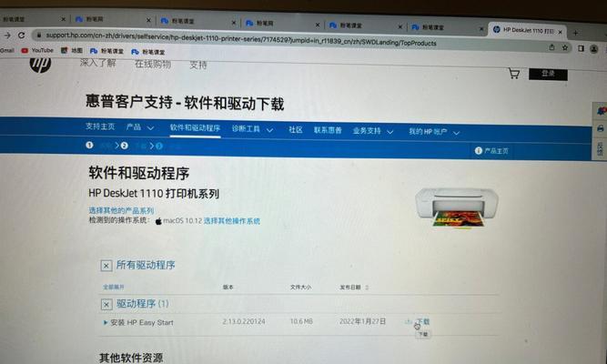The image size is (607, 364).
Task: Open the 产品 dropdown menu
Action: coord(140,127)
